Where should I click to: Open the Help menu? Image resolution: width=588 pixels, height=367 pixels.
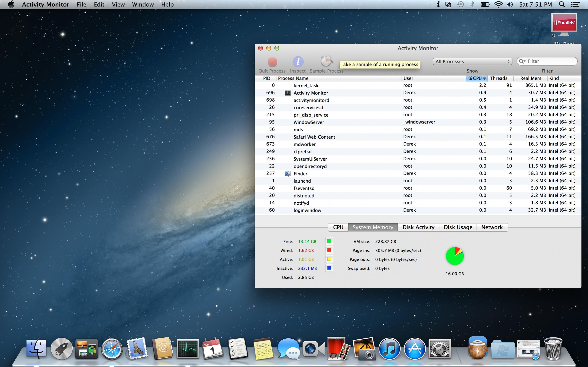pos(167,4)
